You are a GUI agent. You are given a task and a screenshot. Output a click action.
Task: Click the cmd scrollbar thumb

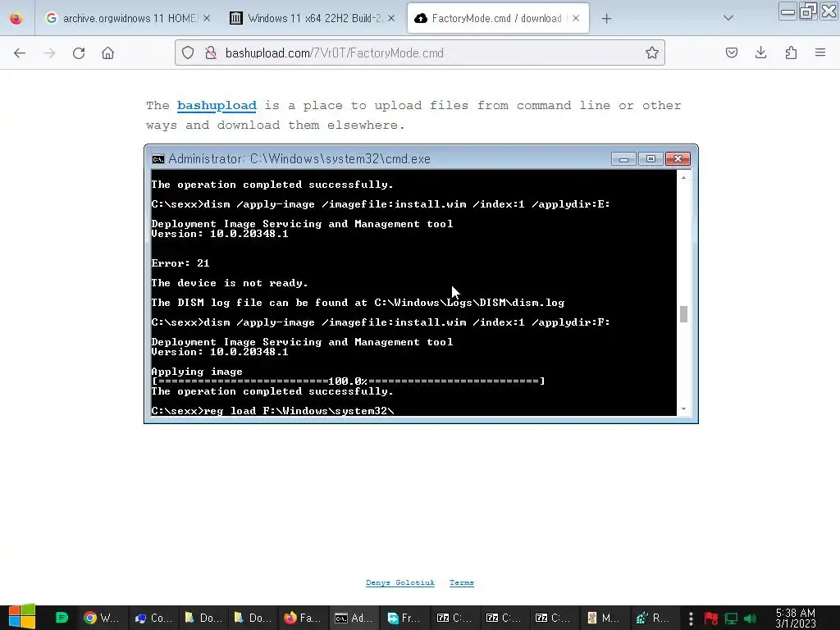coord(683,314)
